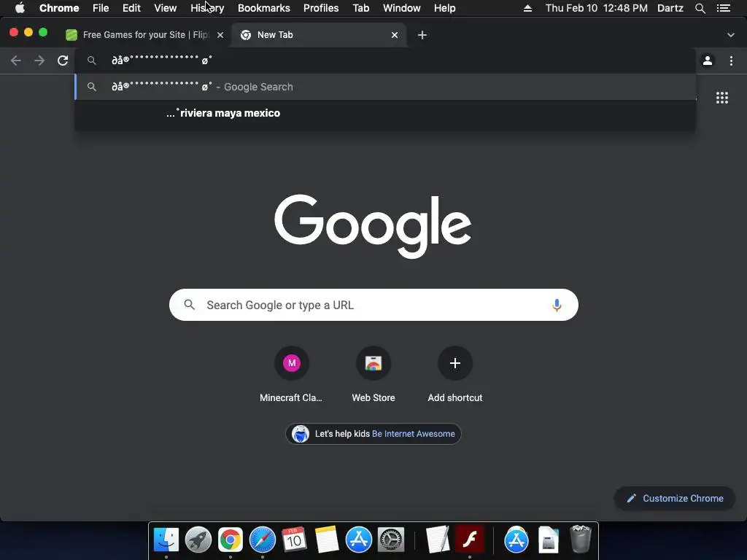Open the Be Internet Awesome link
This screenshot has width=747, height=560.
413,434
